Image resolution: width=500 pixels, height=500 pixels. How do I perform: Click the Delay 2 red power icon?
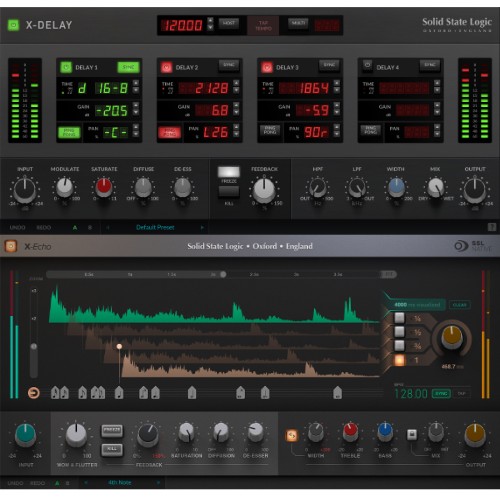coord(166,67)
